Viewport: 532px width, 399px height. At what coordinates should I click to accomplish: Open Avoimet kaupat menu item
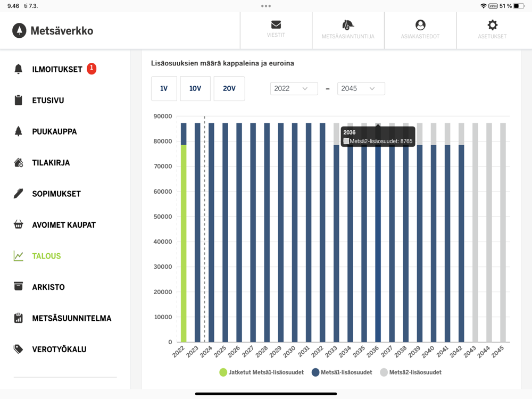(x=65, y=225)
